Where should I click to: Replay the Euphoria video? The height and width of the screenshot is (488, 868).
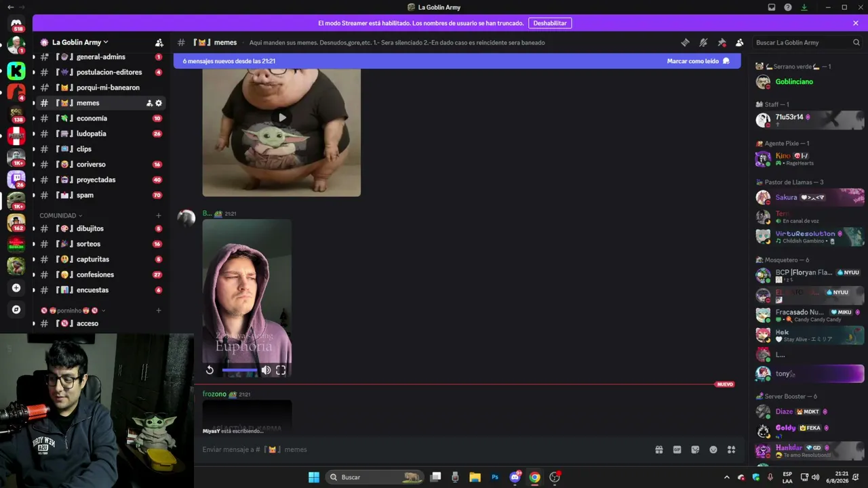[210, 370]
